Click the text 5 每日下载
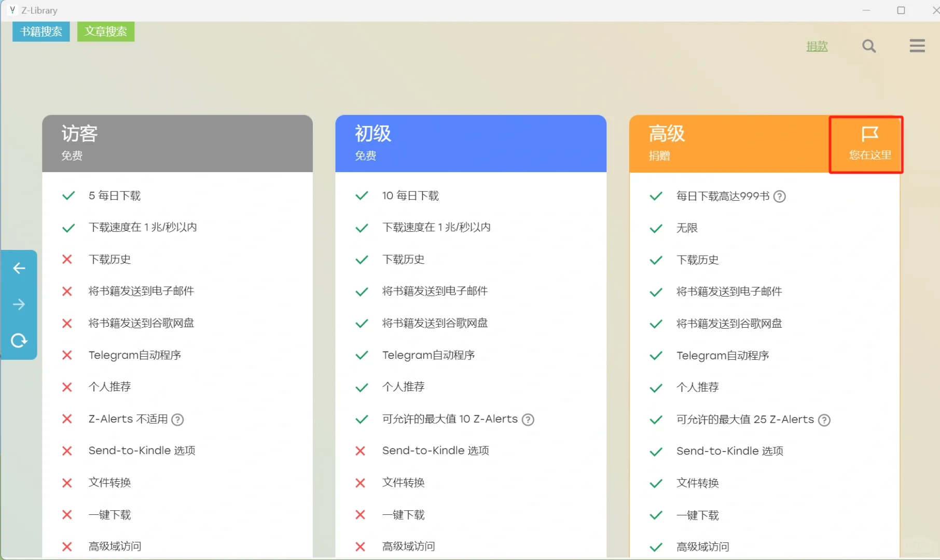 coord(115,196)
